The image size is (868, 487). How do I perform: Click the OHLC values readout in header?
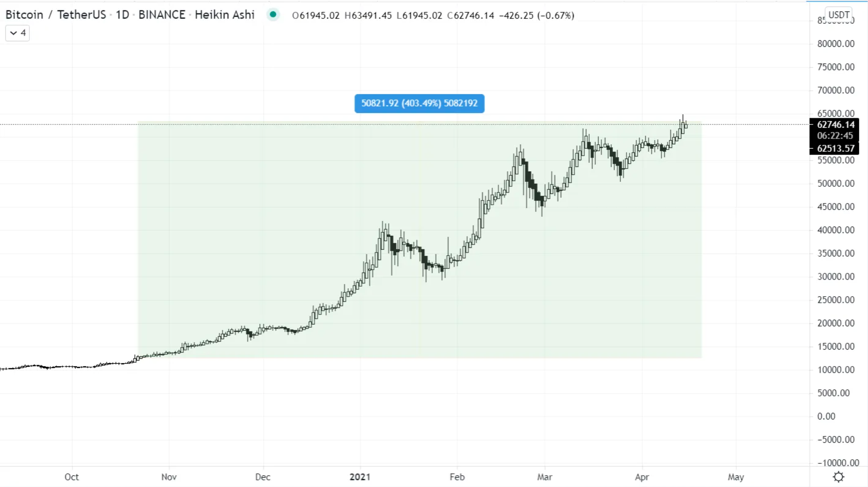coord(433,15)
